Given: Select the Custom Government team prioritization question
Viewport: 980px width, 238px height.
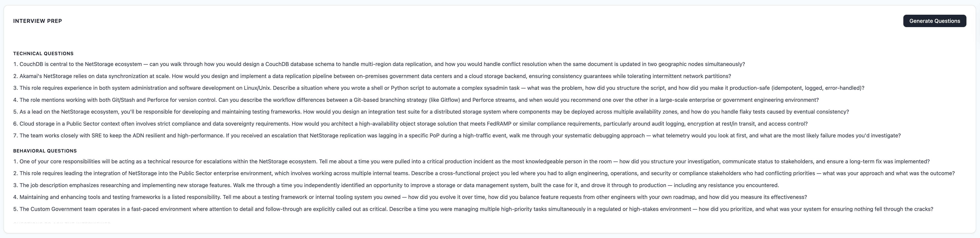Looking at the screenshot, I should tap(473, 209).
